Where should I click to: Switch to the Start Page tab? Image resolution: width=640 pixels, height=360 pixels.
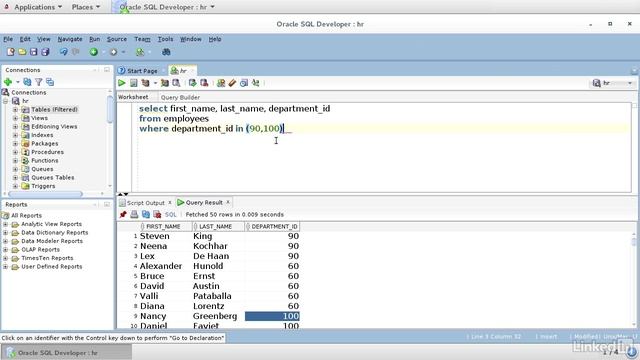click(142, 71)
